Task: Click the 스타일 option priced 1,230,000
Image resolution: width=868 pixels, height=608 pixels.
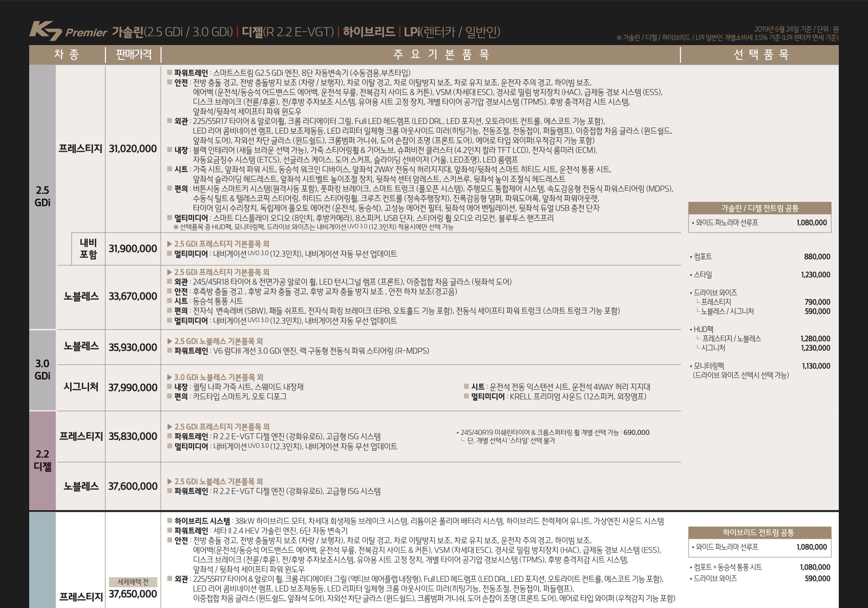Action: (760, 275)
